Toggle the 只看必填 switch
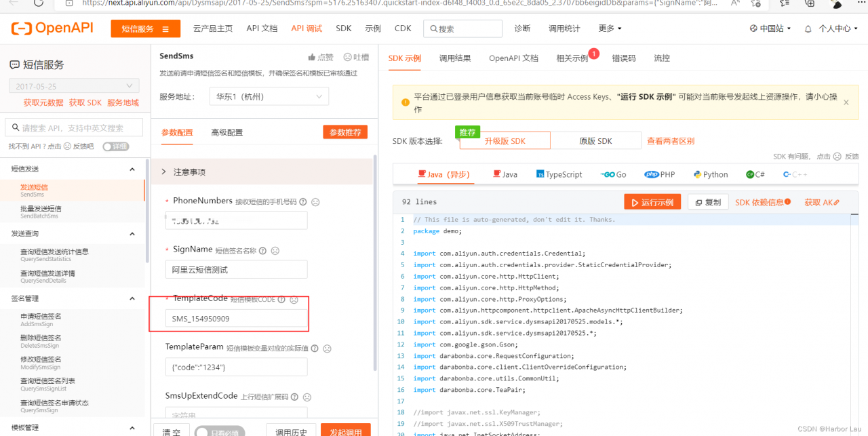This screenshot has height=436, width=868. pos(219,432)
